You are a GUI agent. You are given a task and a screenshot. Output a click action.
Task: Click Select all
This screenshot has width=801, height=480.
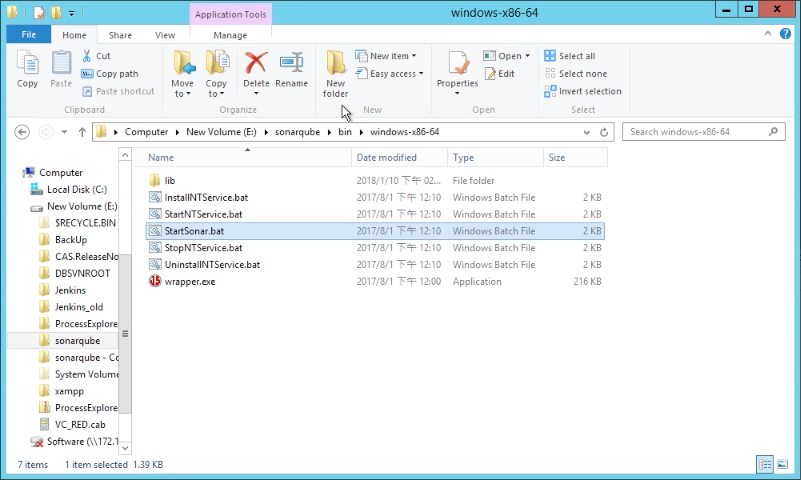coord(570,56)
